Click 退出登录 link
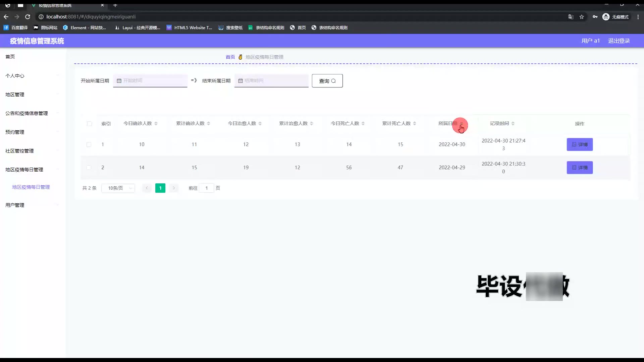 pos(619,41)
